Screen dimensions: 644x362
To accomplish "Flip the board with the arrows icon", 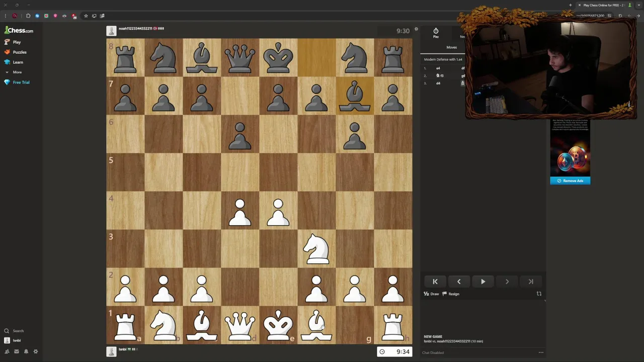I will coord(539,294).
